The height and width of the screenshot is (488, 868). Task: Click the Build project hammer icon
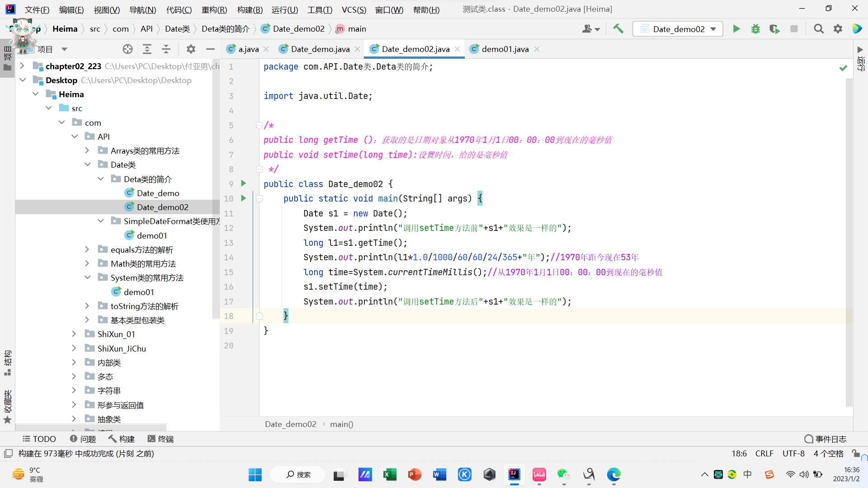pos(618,29)
